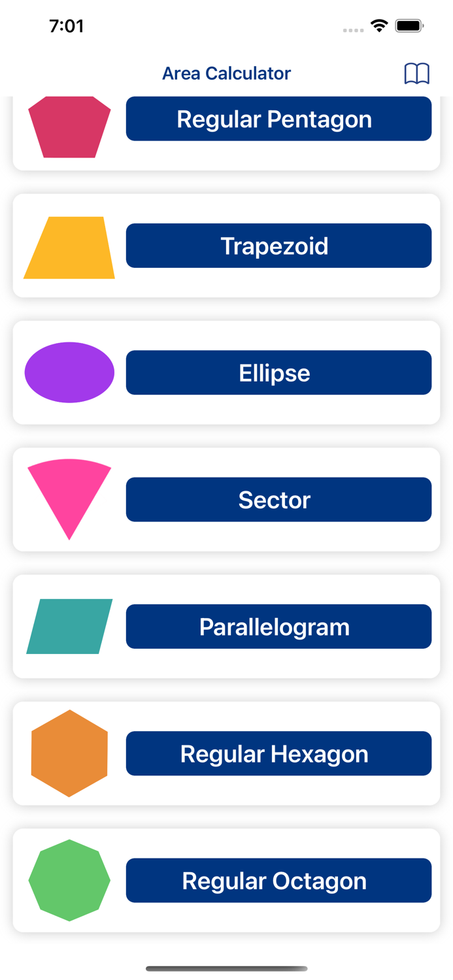Tap the Area Calculator title

pyautogui.click(x=226, y=73)
